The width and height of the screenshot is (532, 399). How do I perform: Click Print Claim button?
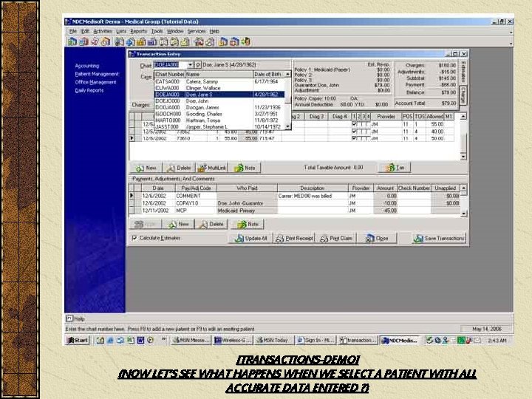pos(336,238)
